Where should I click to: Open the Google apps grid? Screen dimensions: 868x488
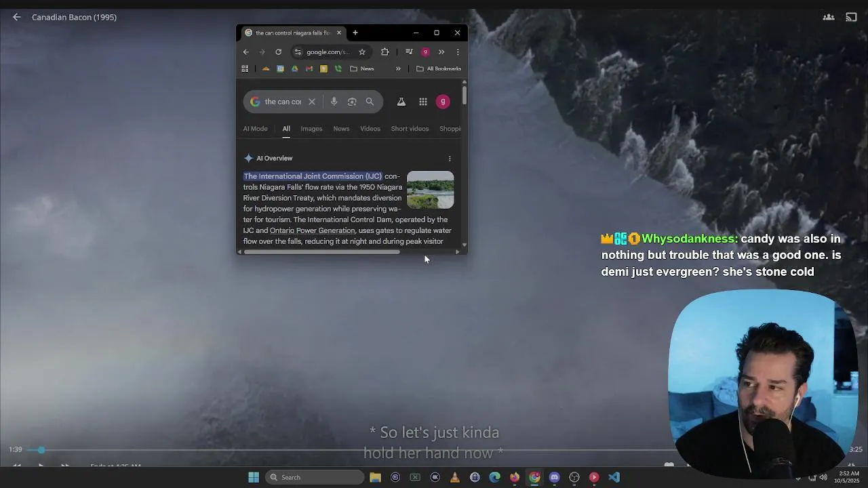point(423,102)
